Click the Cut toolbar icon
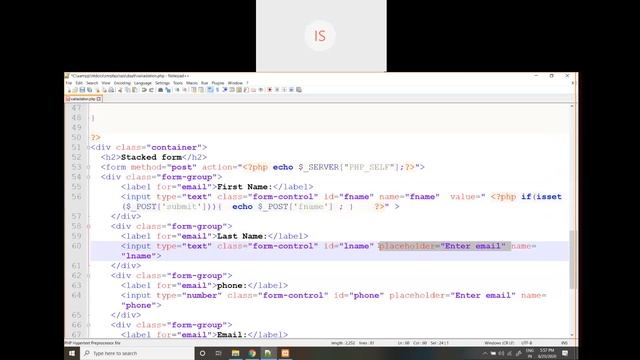The image size is (640, 360). [x=120, y=90]
